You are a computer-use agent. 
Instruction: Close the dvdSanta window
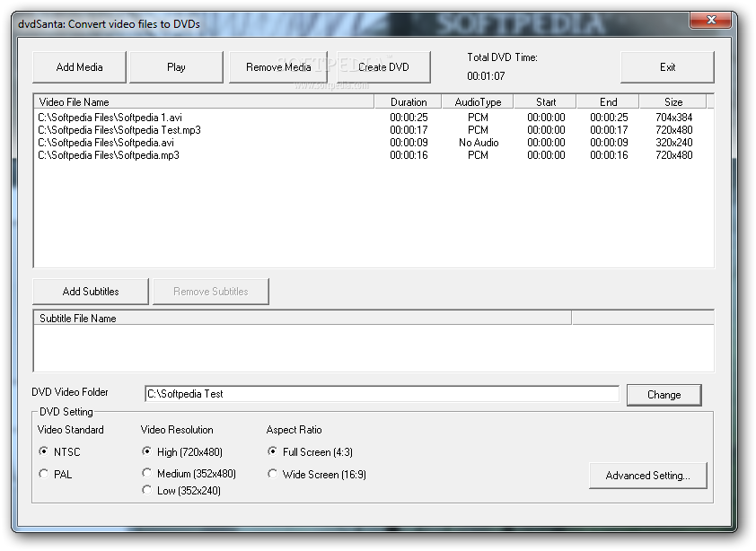click(711, 20)
